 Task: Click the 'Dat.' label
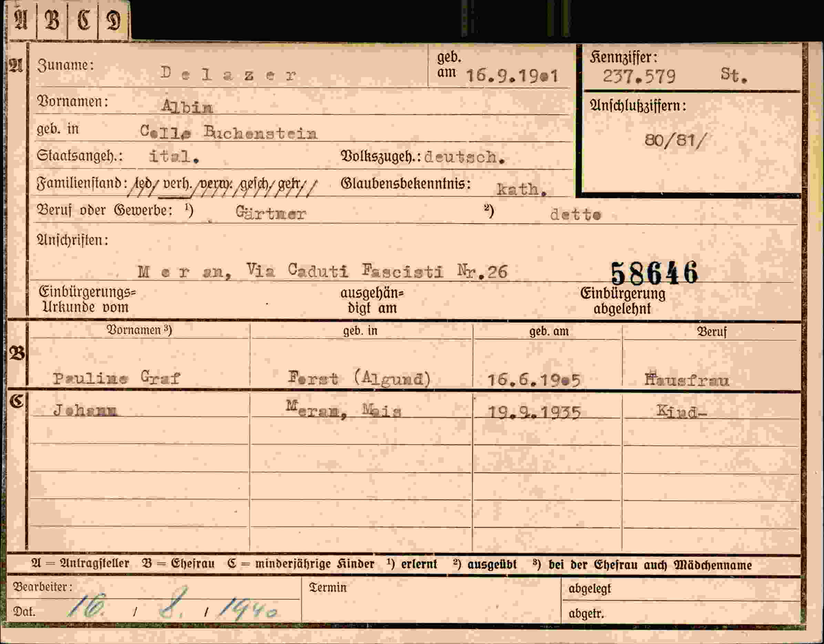[x=24, y=612]
